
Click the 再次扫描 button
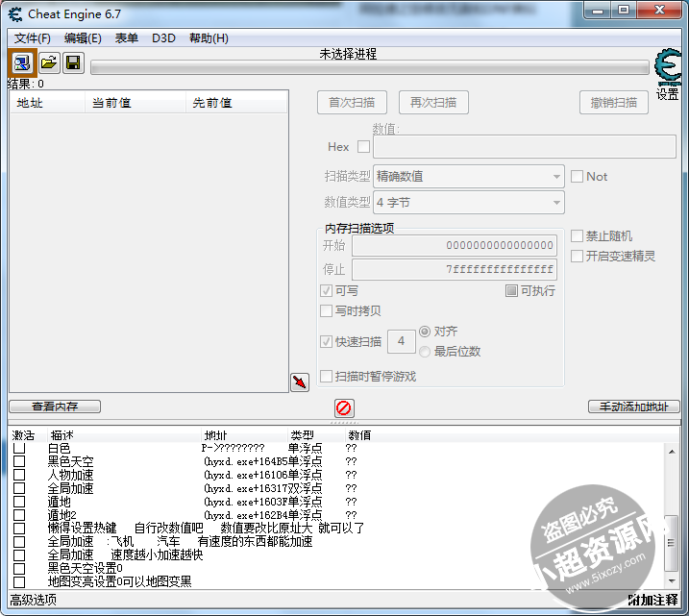(x=433, y=103)
